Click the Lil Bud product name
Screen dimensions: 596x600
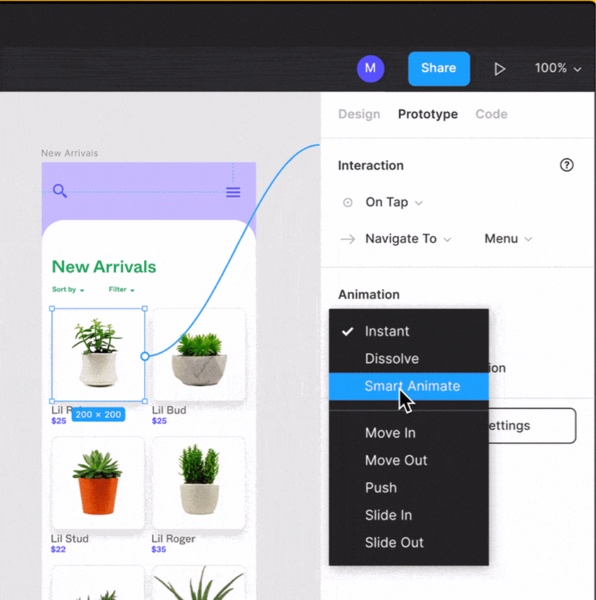click(x=169, y=410)
